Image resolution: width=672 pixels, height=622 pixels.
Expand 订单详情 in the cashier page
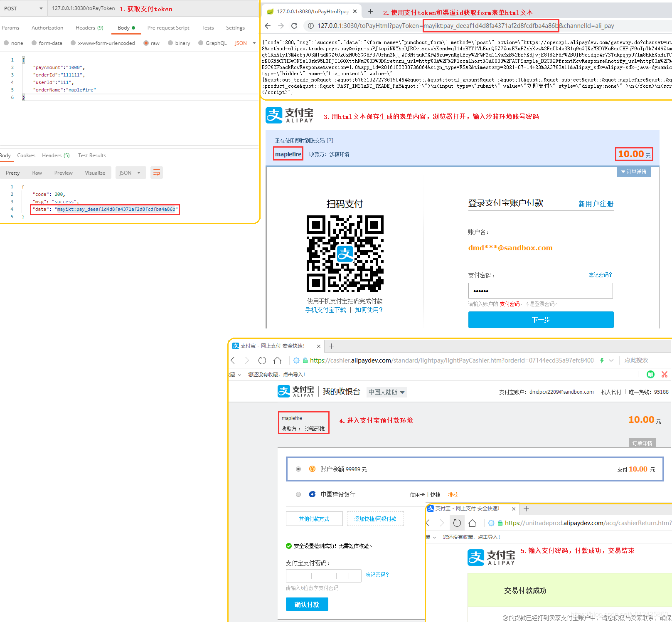642,443
